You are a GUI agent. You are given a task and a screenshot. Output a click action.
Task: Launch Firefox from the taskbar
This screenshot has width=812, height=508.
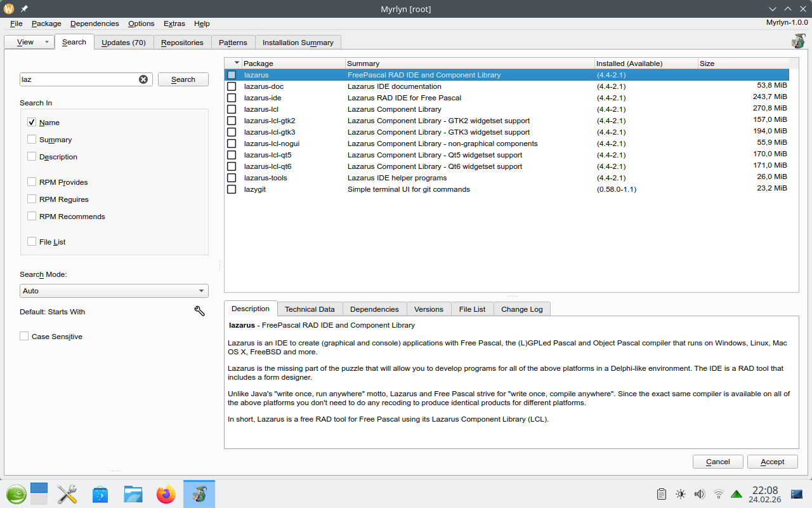166,493
